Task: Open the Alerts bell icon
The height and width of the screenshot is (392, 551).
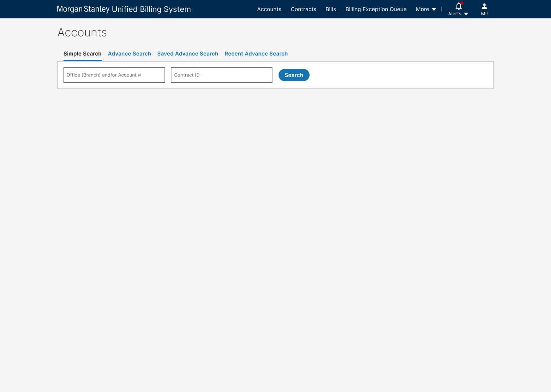Action: click(459, 6)
